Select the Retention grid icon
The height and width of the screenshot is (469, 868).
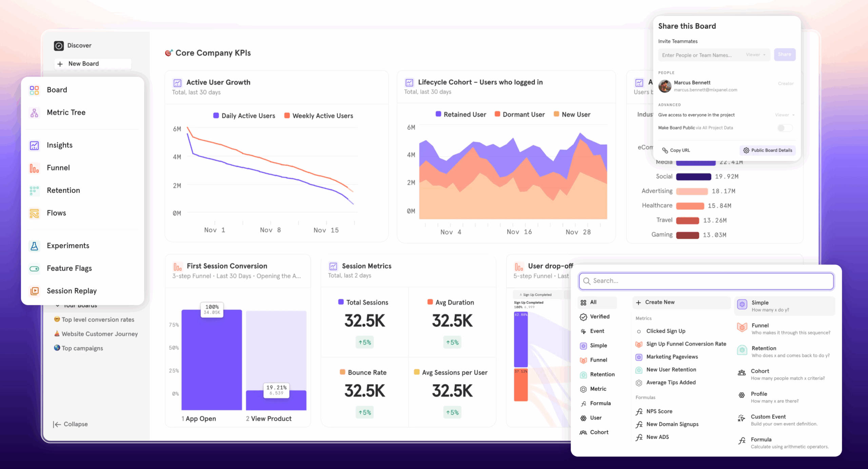click(34, 191)
